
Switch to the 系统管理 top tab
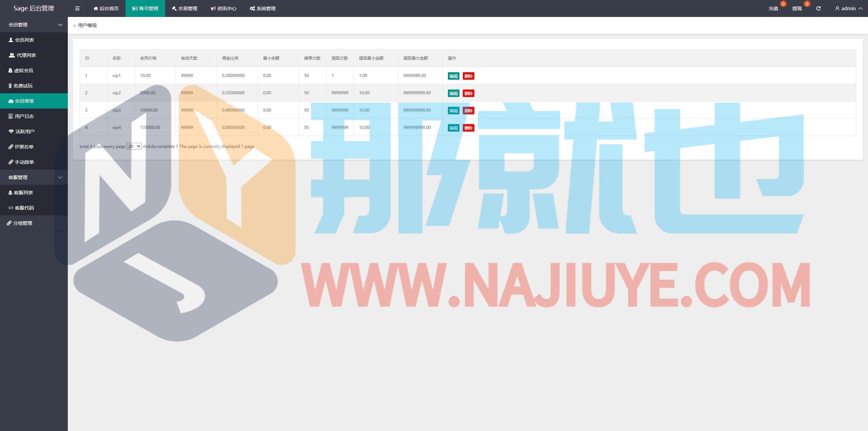[x=263, y=8]
